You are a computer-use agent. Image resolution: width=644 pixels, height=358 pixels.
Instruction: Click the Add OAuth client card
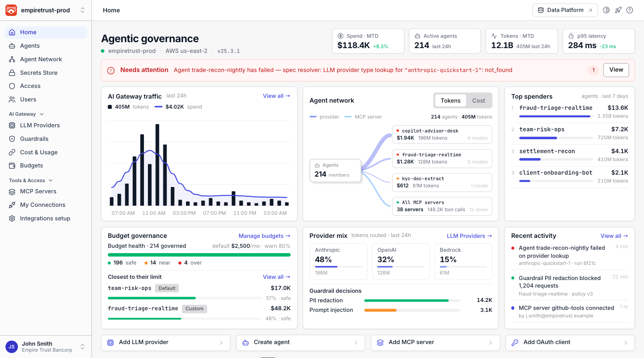coord(570,342)
